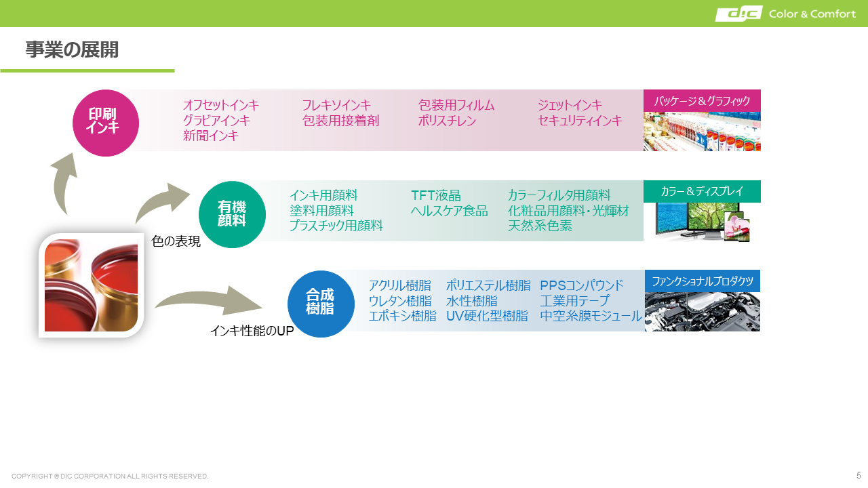Click the text ジェットインキ

[x=570, y=105]
